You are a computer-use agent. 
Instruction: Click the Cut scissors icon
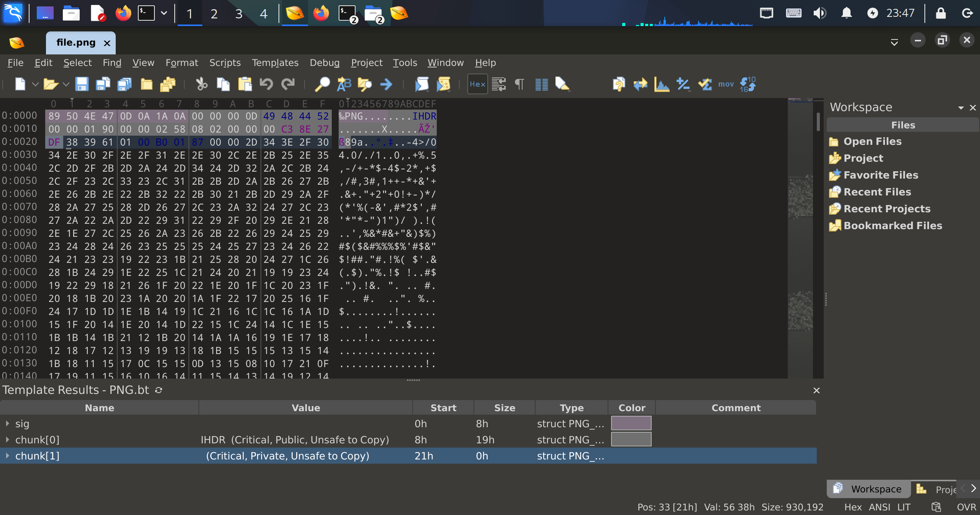pyautogui.click(x=202, y=84)
